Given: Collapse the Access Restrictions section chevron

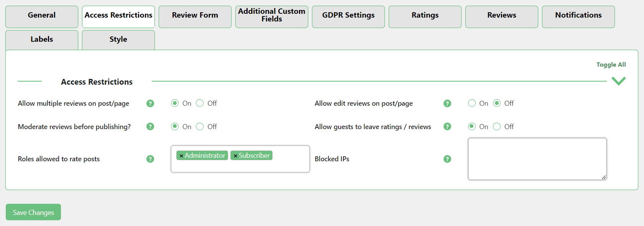Looking at the screenshot, I should click(x=618, y=81).
